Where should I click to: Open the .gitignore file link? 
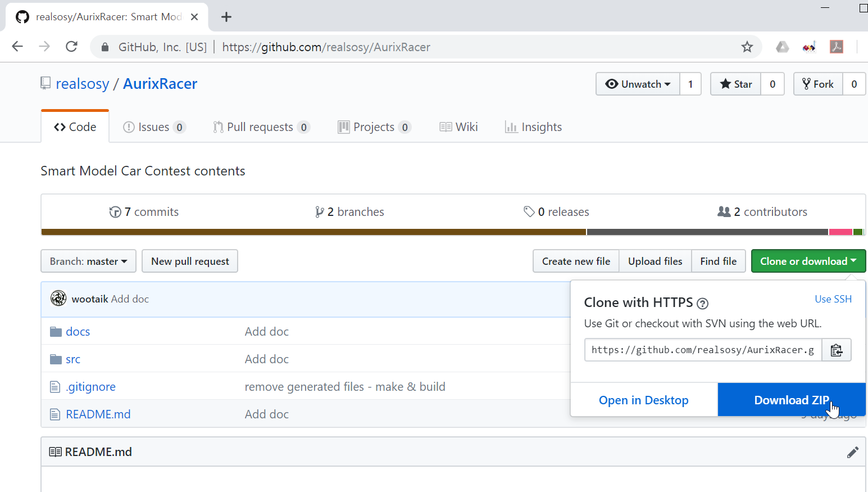90,387
